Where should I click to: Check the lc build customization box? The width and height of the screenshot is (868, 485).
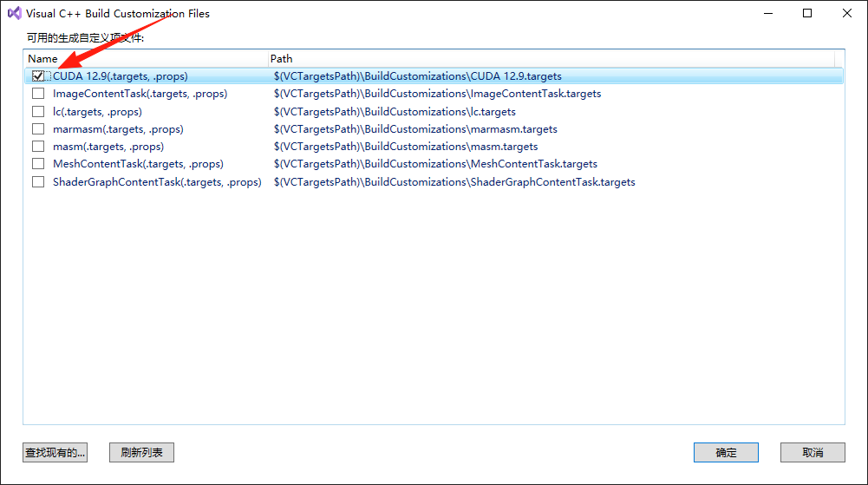[x=38, y=112]
